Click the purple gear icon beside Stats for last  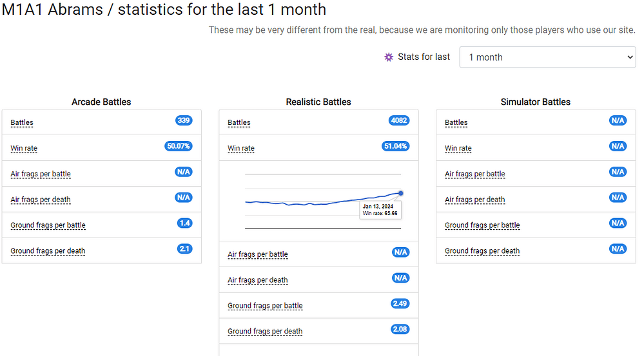389,57
